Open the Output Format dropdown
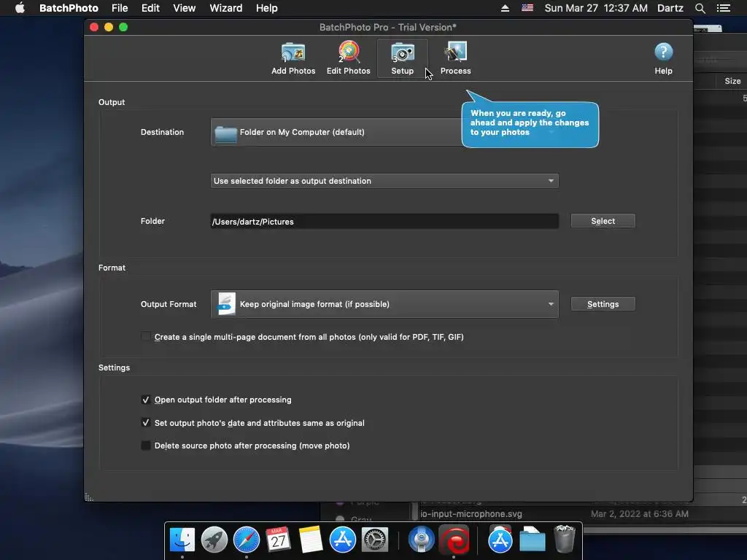Screen dimensions: 747x560 tap(384, 304)
